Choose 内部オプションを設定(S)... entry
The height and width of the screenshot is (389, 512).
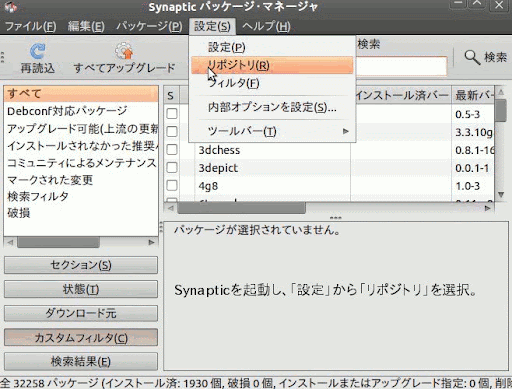(272, 107)
